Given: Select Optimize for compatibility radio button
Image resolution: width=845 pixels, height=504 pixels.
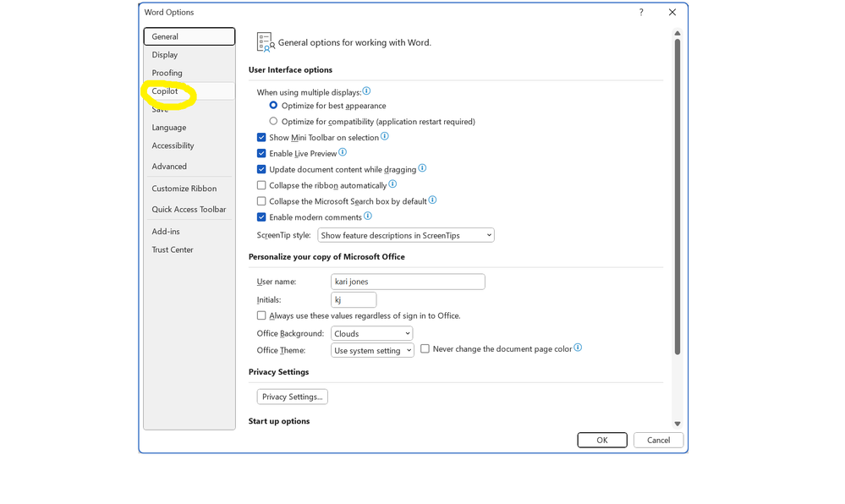Looking at the screenshot, I should click(x=273, y=121).
